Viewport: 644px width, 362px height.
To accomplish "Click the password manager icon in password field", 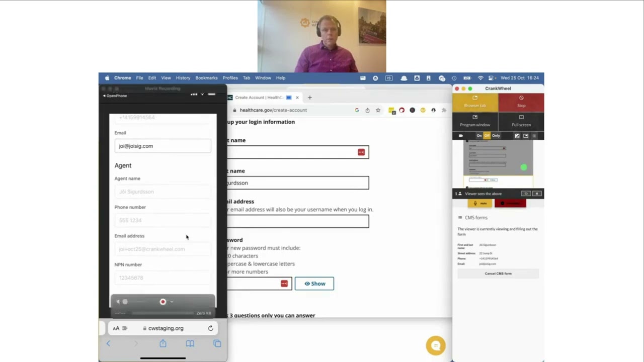I will coord(284,284).
